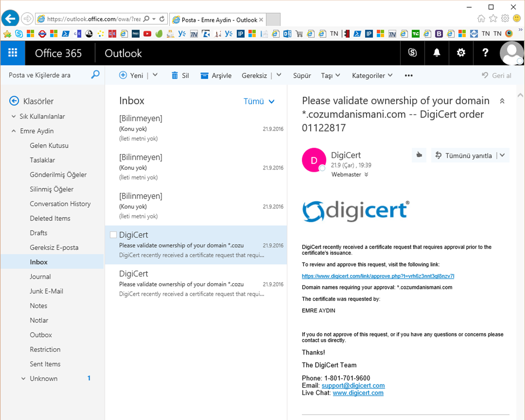Click the Arşivle archive icon

click(x=204, y=76)
